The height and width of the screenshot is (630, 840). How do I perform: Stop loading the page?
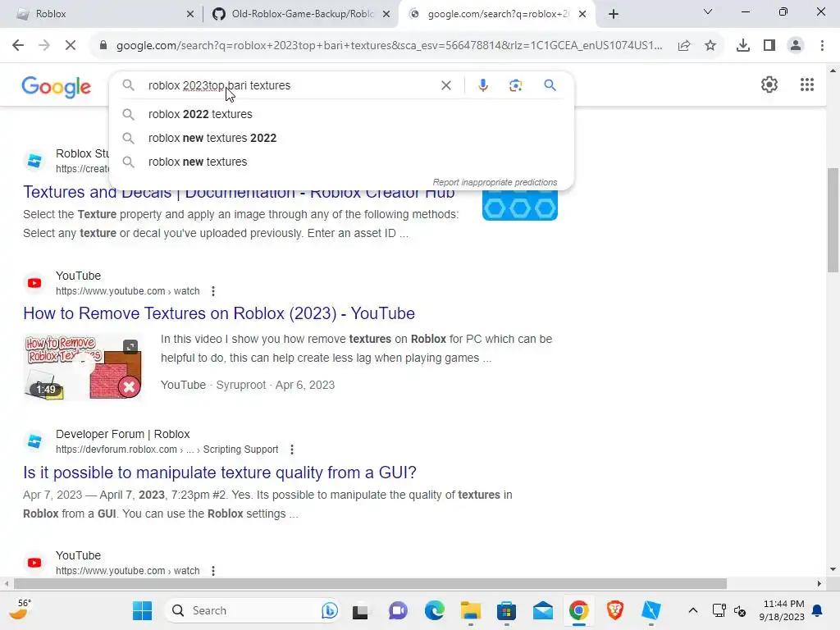pos(71,46)
